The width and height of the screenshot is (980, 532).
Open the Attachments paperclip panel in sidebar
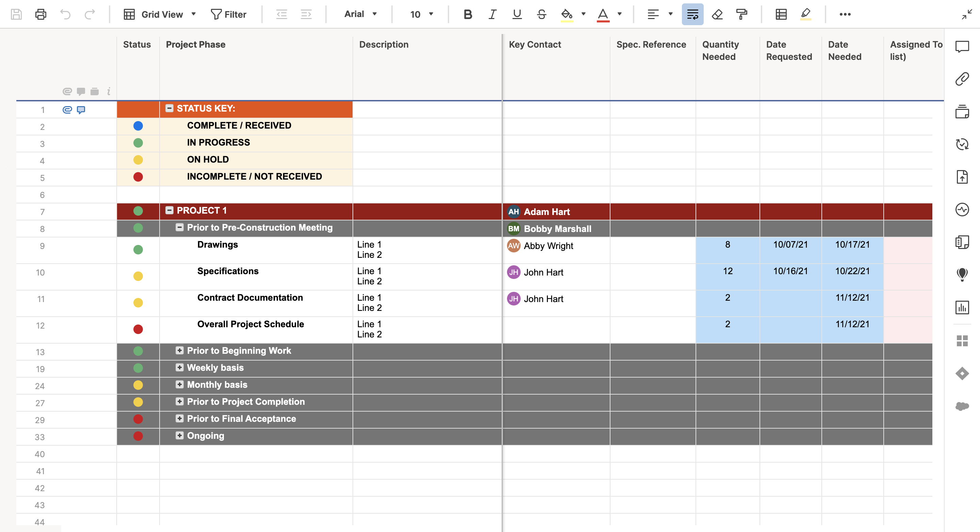962,79
